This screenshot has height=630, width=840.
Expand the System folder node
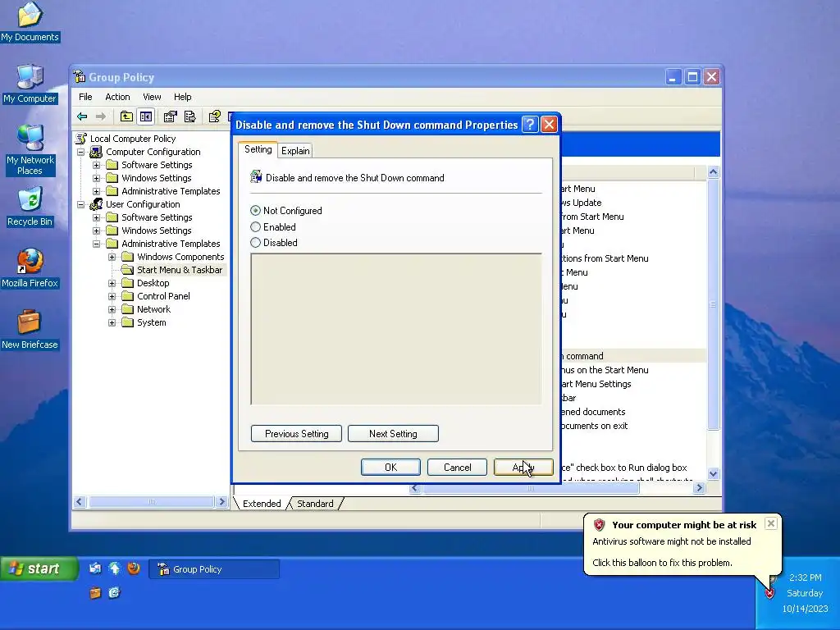(x=112, y=322)
